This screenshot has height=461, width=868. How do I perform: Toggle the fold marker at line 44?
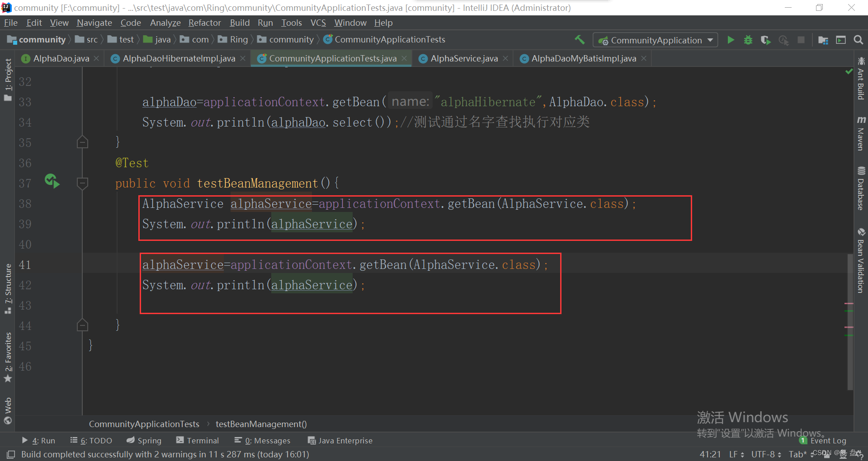(x=82, y=325)
